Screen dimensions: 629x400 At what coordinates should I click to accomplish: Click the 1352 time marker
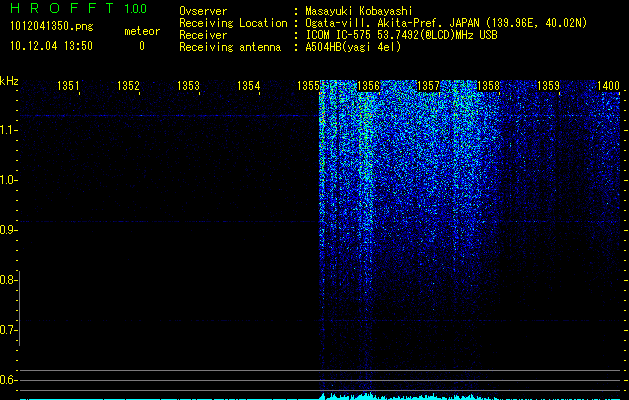pyautogui.click(x=128, y=86)
